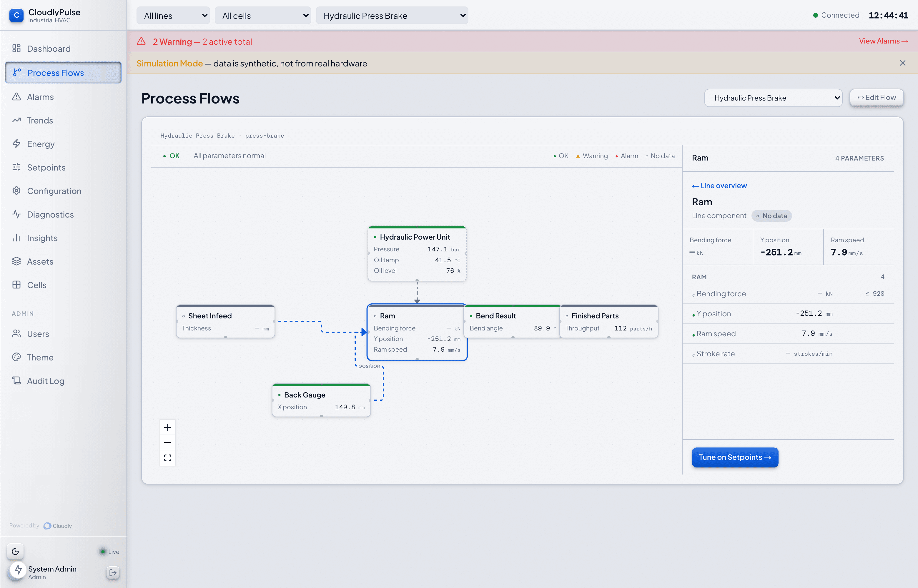
Task: Zoom out on the flow canvas
Action: (168, 442)
